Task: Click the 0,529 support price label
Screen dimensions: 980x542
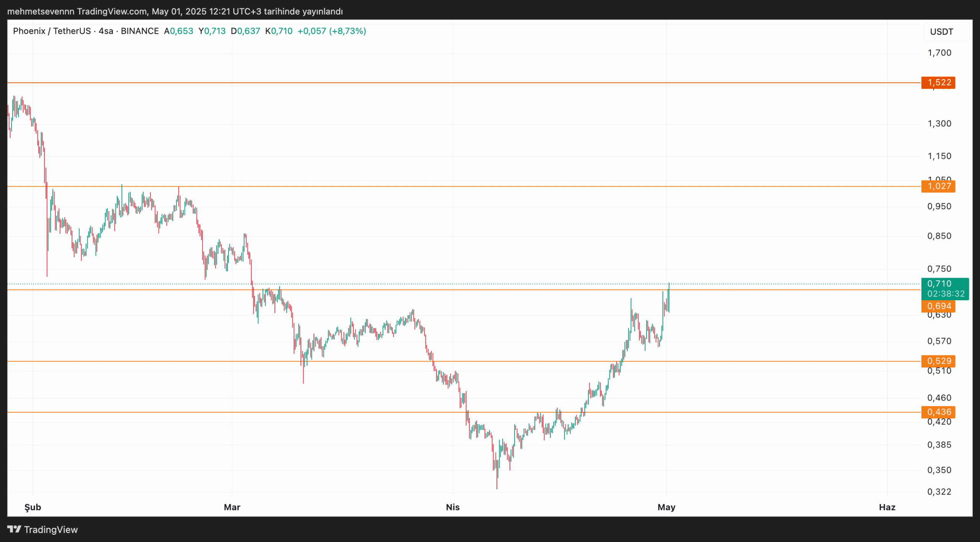Action: (x=939, y=361)
